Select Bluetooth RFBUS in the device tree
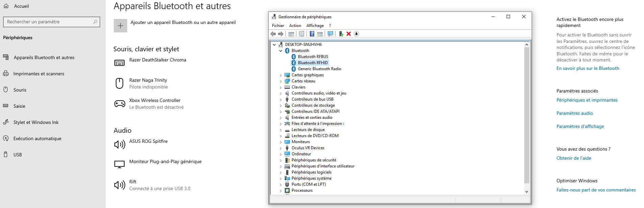This screenshot has width=644, height=208. click(313, 57)
